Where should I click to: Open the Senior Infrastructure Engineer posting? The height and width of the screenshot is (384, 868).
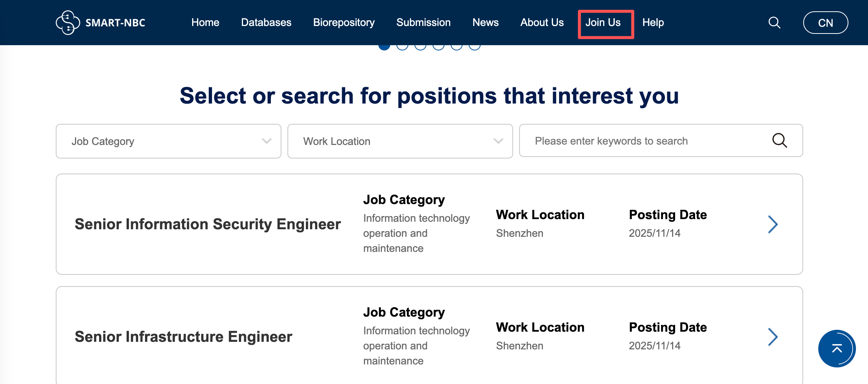coord(183,337)
